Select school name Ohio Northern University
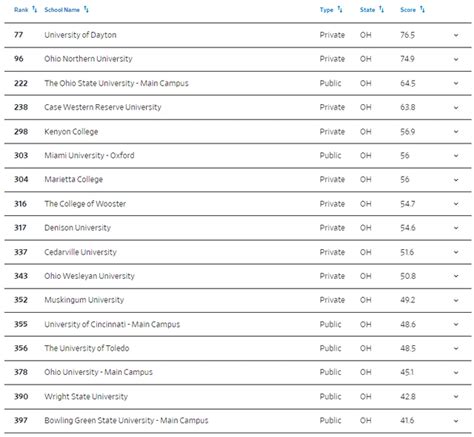The image size is (474, 437). click(x=88, y=59)
